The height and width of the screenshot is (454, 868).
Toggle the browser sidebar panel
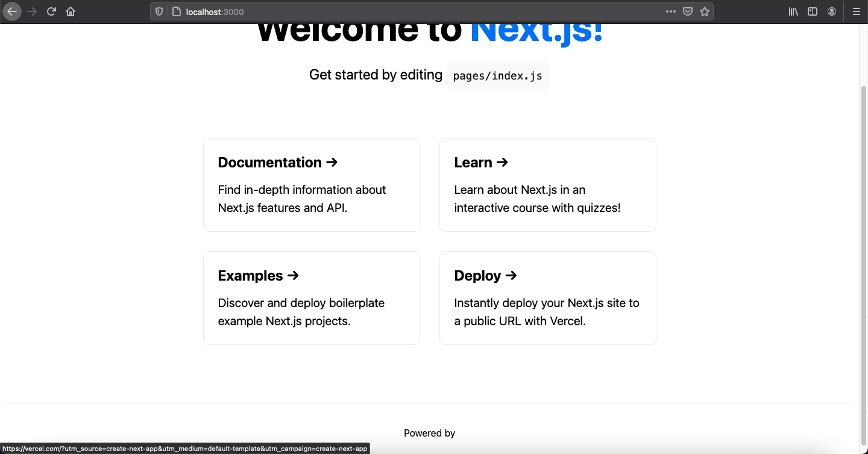pyautogui.click(x=813, y=11)
